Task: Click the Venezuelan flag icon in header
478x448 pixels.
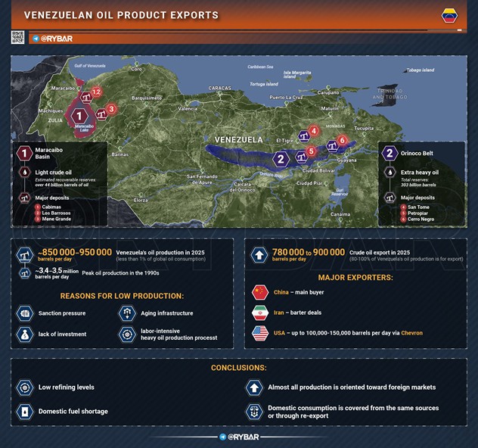Action: click(x=449, y=15)
